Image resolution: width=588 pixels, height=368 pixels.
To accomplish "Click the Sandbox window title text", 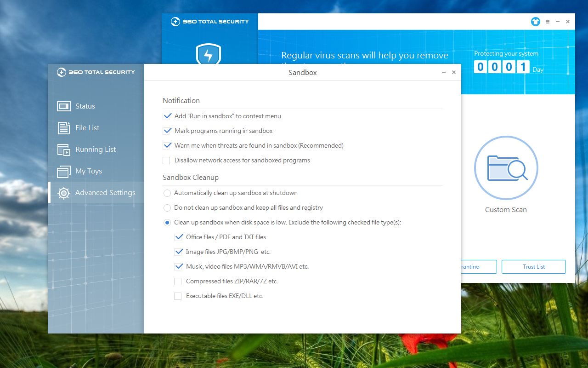I will [x=303, y=73].
